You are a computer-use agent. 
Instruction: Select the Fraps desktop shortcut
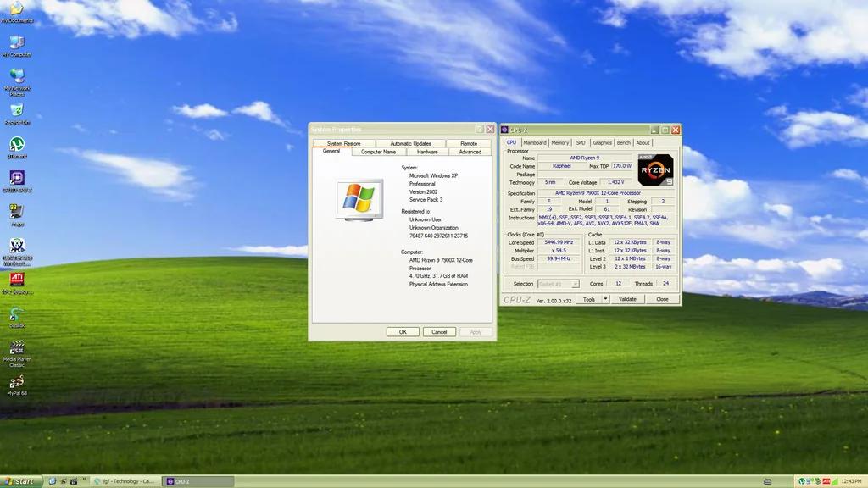pos(17,215)
